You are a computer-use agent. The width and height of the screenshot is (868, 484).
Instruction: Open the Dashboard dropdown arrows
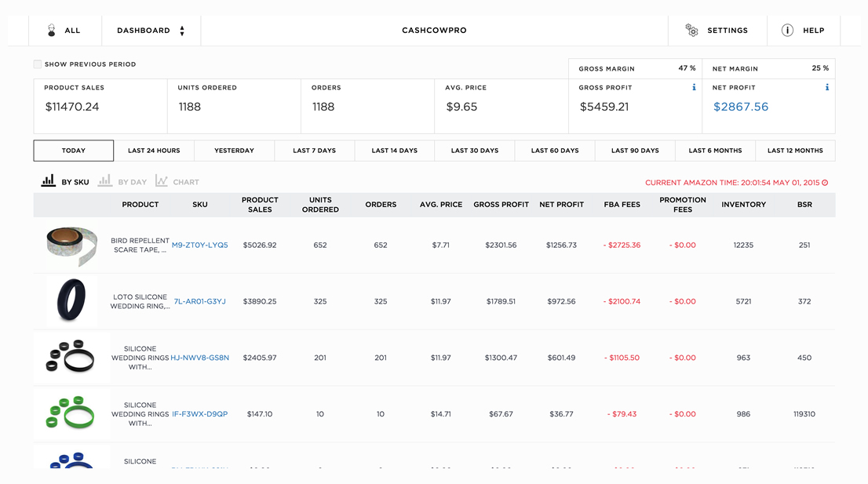182,31
